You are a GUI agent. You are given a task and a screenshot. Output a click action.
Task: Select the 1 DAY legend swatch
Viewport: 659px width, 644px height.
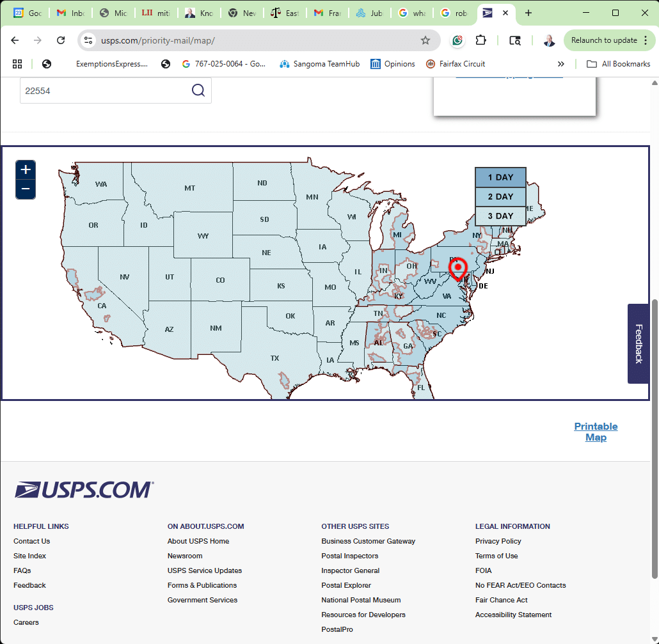tap(500, 177)
